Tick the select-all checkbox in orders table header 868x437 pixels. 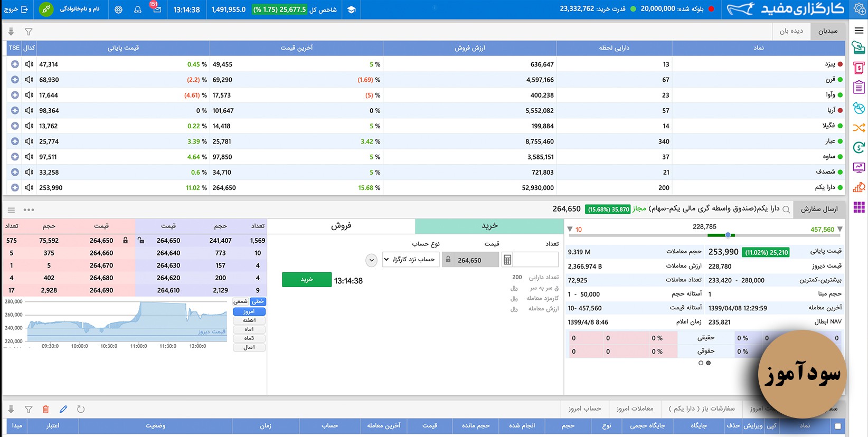tap(838, 426)
